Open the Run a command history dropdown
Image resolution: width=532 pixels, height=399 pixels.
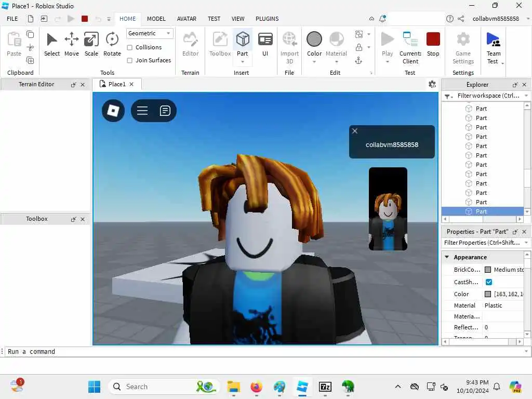526,352
